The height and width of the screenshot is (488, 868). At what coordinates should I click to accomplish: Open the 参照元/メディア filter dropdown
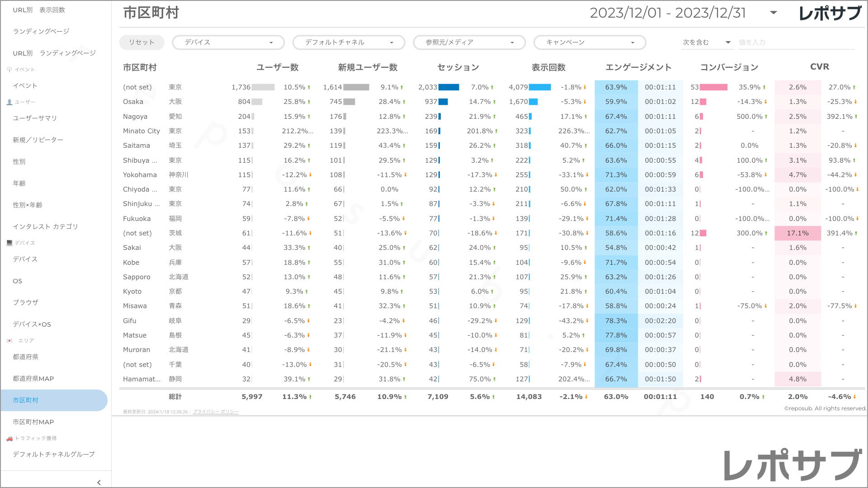click(469, 42)
